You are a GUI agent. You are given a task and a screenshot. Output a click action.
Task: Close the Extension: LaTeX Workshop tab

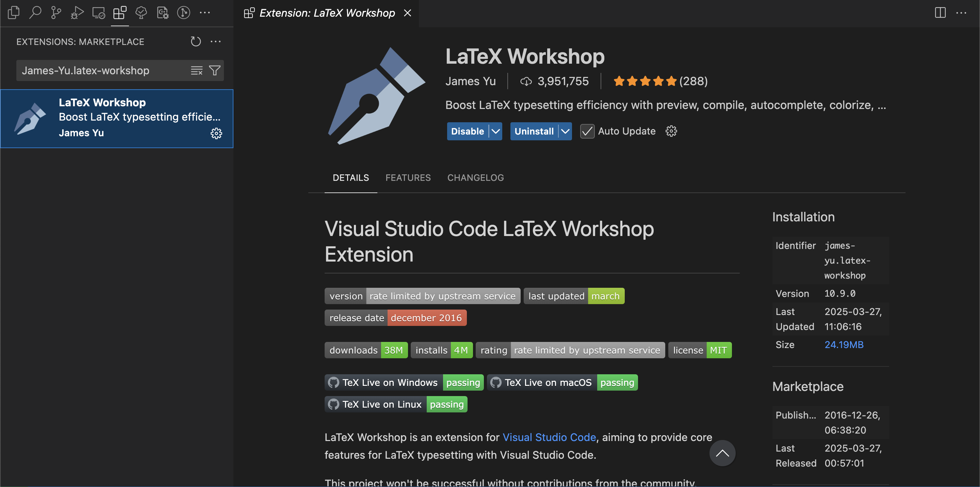point(407,13)
